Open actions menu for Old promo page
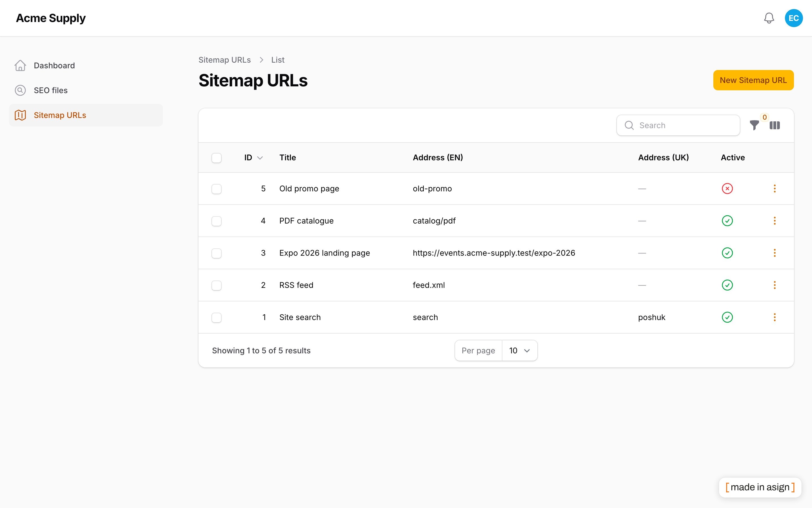This screenshot has width=812, height=508. click(x=775, y=189)
